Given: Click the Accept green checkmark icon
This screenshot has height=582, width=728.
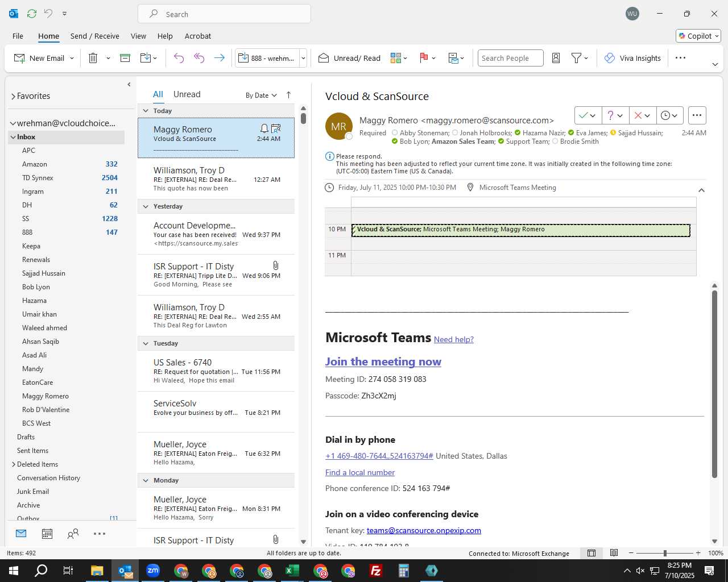Looking at the screenshot, I should tap(583, 115).
